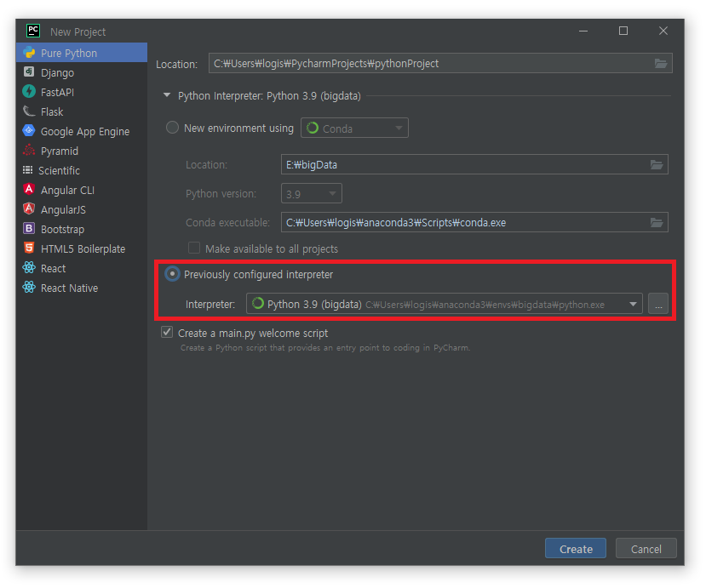
Task: Click the HTML5 Boilerplate icon
Action: tap(29, 248)
